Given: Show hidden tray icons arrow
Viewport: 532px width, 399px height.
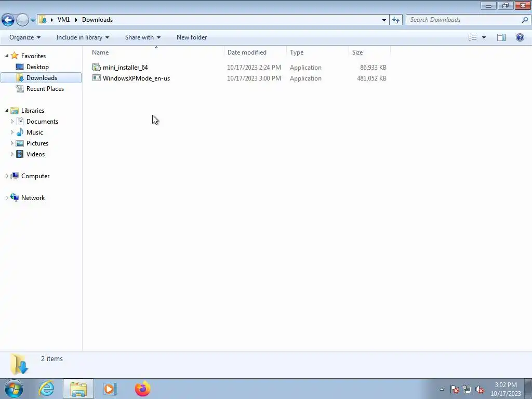Looking at the screenshot, I should point(442,389).
